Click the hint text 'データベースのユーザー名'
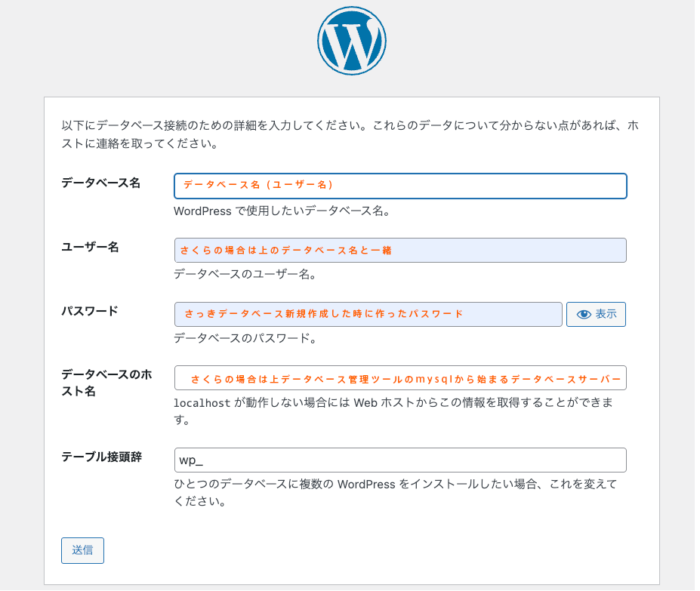This screenshot has width=700, height=591. coord(245,274)
